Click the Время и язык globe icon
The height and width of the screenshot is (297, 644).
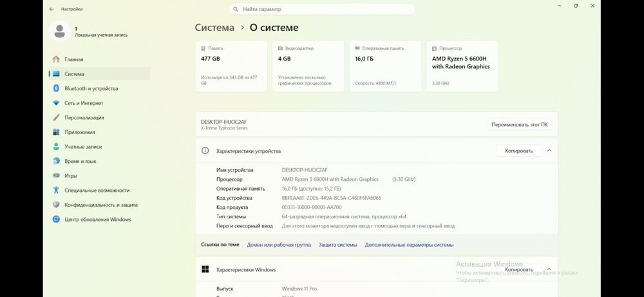click(x=56, y=162)
